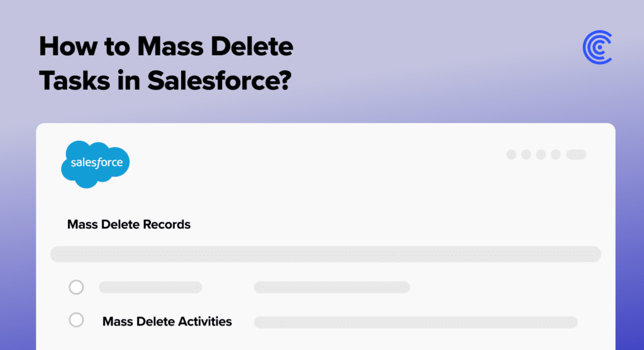Click the second gray dot in card header
The width and height of the screenshot is (644, 350).
526,155
